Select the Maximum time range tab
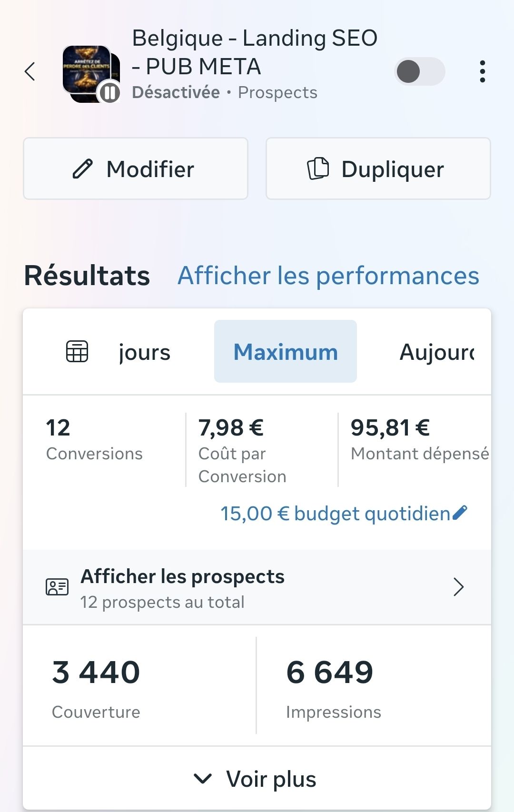The height and width of the screenshot is (812, 514). pos(286,352)
